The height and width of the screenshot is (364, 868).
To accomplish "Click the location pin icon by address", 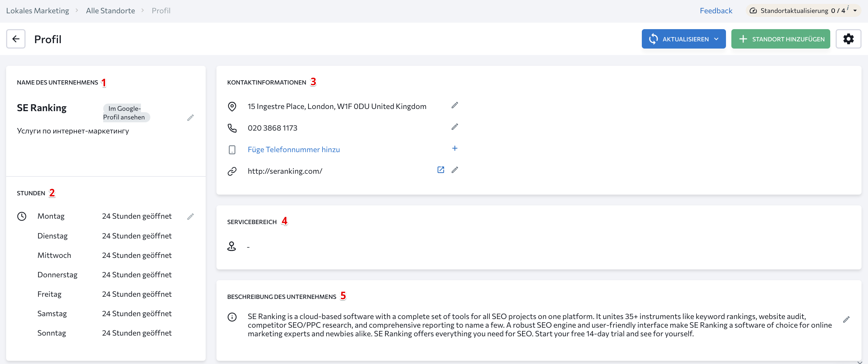I will tap(232, 106).
